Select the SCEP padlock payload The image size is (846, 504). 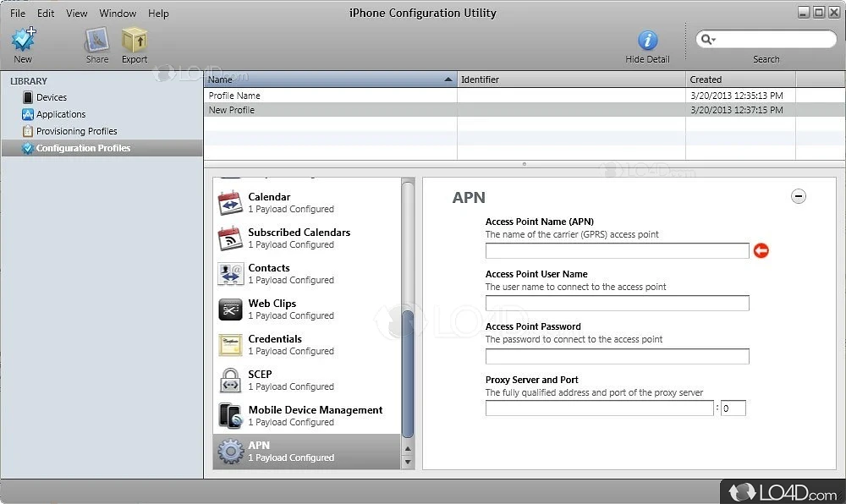coord(230,381)
